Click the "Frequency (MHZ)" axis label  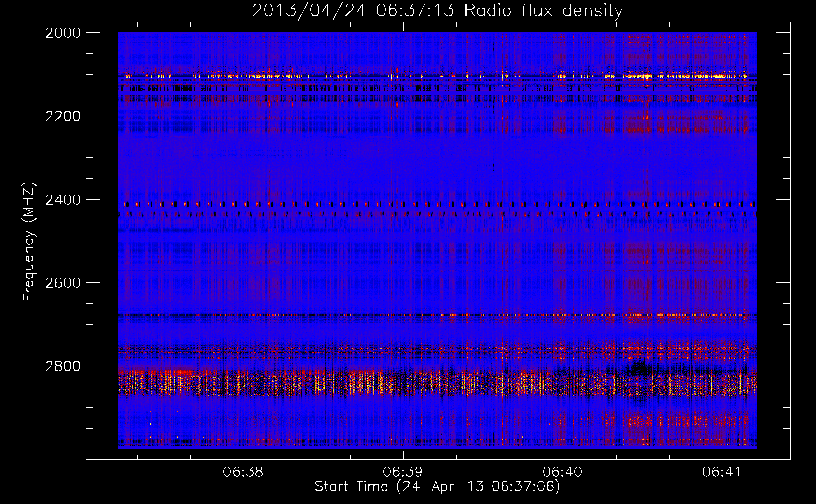[29, 242]
